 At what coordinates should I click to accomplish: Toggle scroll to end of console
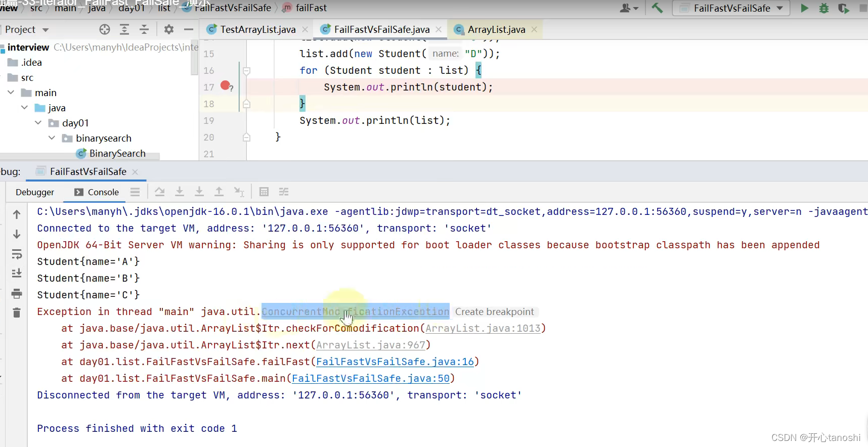[17, 274]
